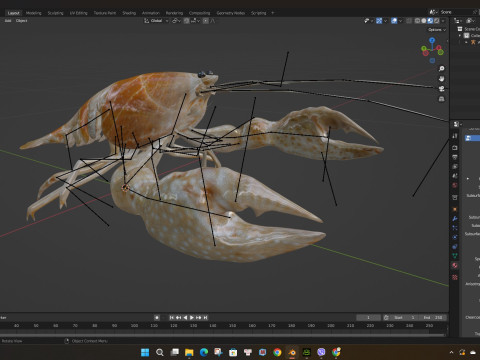Image resolution: width=480 pixels, height=360 pixels.
Task: Switch perspective/orthographic view gizmo
Action: click(x=441, y=99)
